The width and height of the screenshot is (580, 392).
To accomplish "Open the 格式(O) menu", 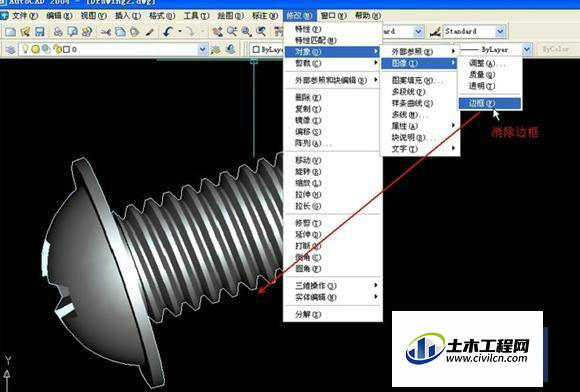I will (x=162, y=16).
